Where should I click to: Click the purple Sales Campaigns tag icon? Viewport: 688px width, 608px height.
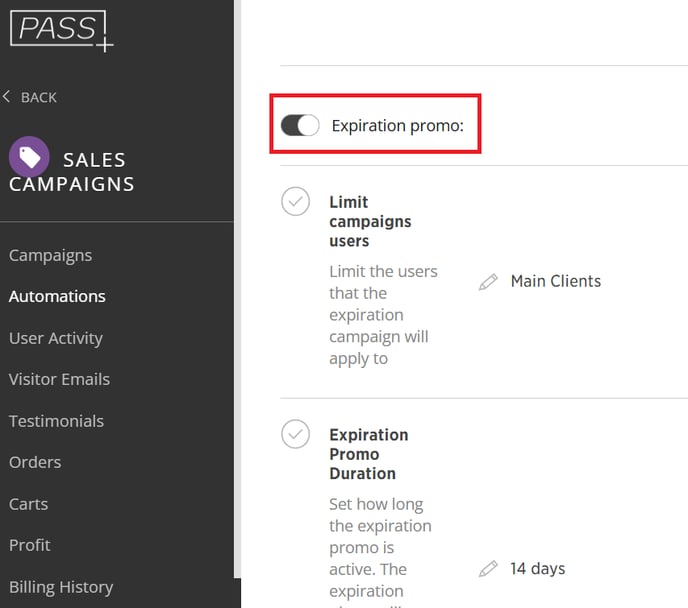point(29,157)
